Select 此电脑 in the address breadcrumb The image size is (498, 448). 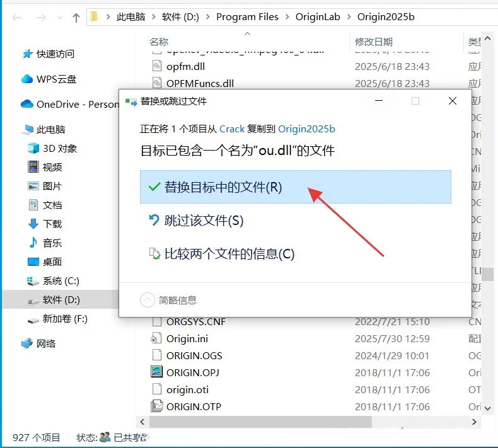click(x=131, y=17)
